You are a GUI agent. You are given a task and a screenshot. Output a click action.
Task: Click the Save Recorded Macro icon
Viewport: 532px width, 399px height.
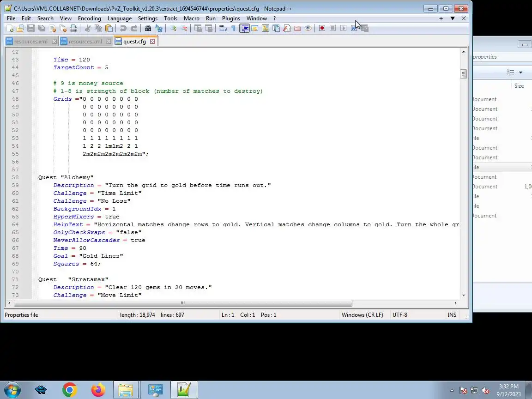pyautogui.click(x=365, y=28)
